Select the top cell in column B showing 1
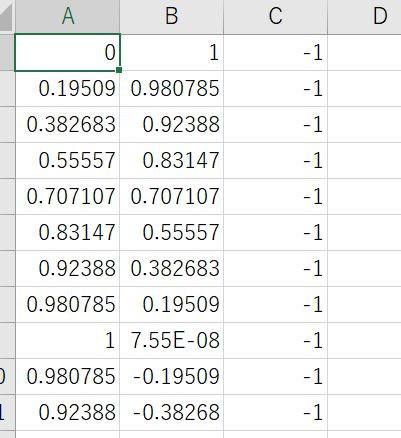Image resolution: width=401 pixels, height=438 pixels. [x=171, y=52]
